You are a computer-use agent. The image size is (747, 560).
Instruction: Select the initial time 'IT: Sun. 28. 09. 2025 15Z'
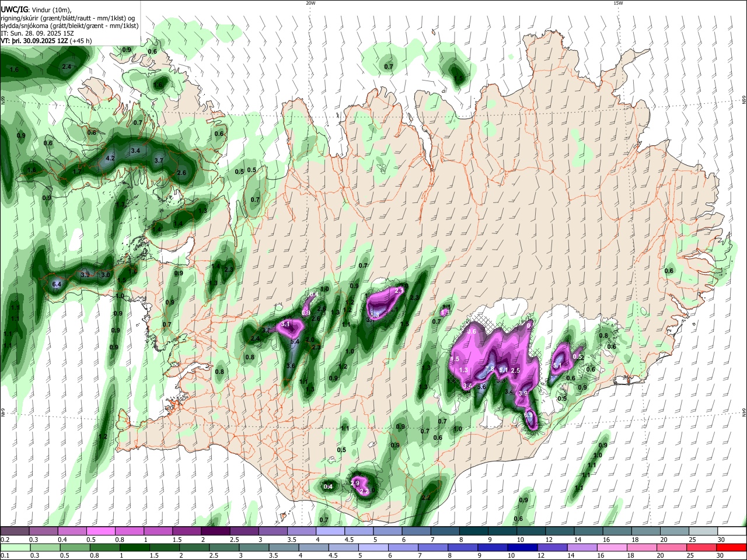click(x=37, y=33)
